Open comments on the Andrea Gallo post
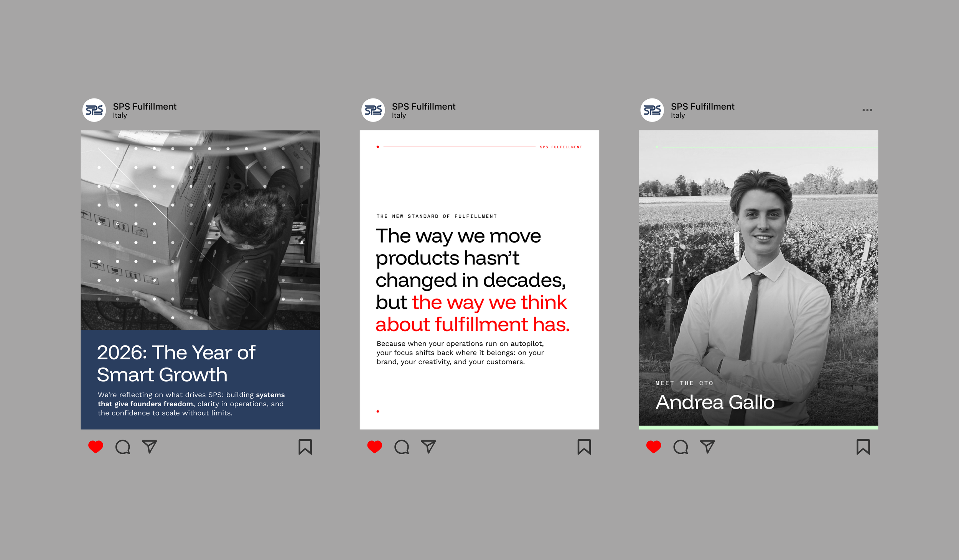The image size is (959, 560). tap(681, 447)
